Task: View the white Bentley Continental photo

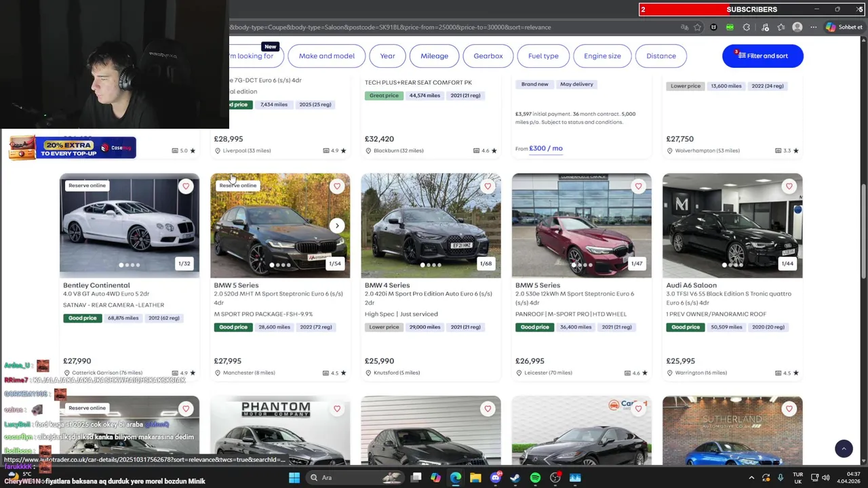Action: click(x=130, y=226)
